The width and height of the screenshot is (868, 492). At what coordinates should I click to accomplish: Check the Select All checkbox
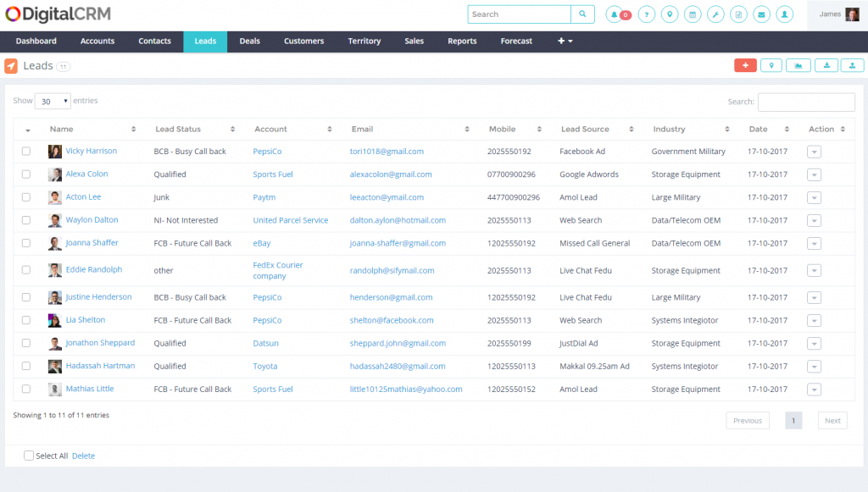(29, 456)
